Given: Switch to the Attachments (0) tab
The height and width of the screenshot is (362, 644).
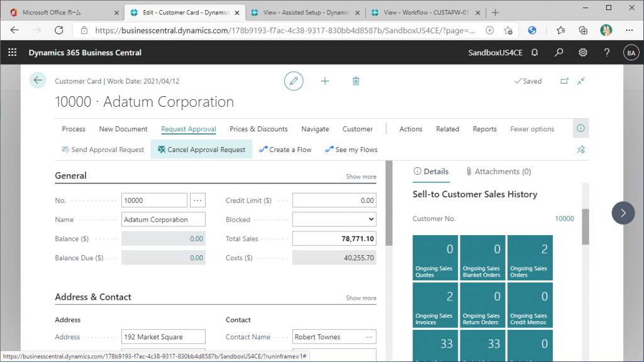Looking at the screenshot, I should [498, 172].
